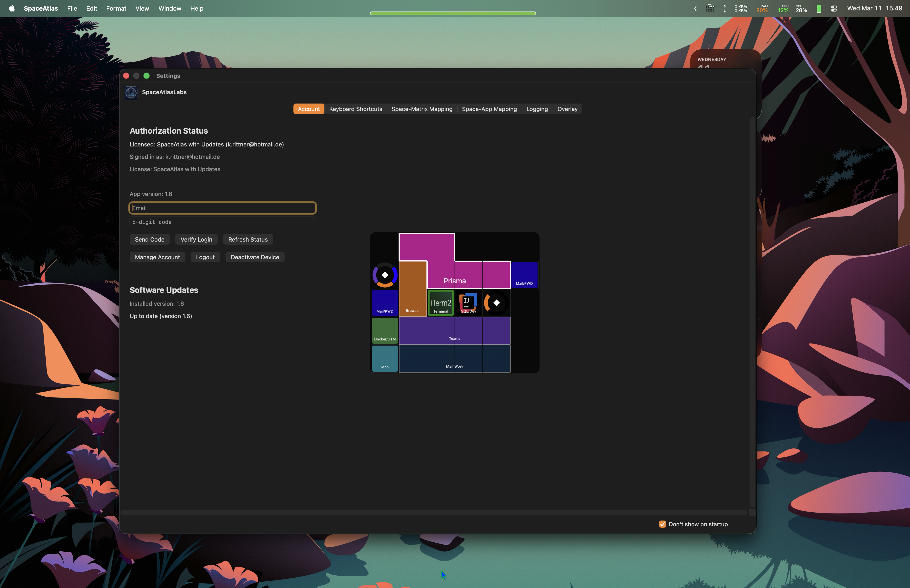Click the dot-grid SpaceAtlas menu bar icon

[710, 8]
